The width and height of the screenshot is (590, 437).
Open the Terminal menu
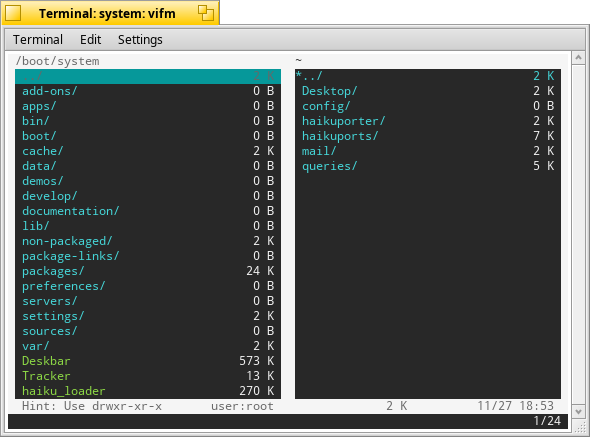point(38,40)
